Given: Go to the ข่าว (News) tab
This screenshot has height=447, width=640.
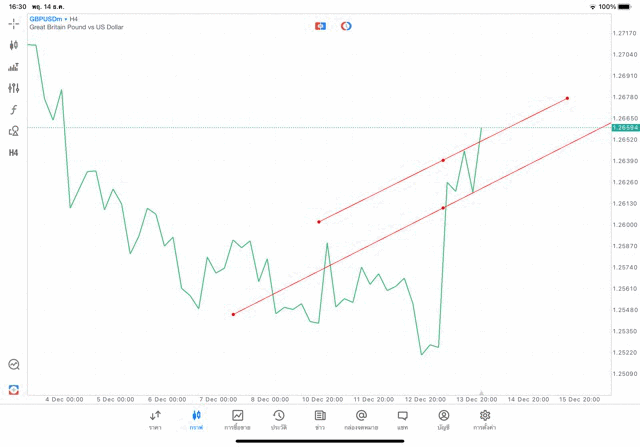Looking at the screenshot, I should tap(320, 420).
